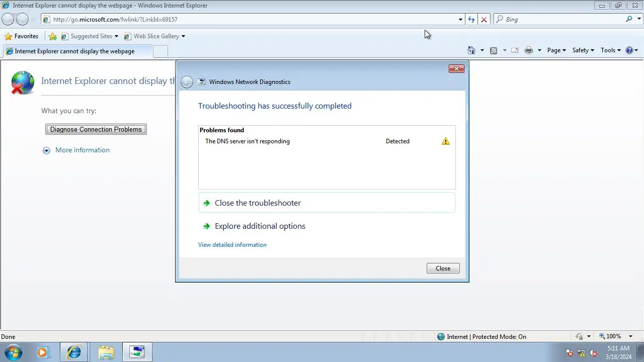Click Internet Protected Mode status zone

click(481, 337)
